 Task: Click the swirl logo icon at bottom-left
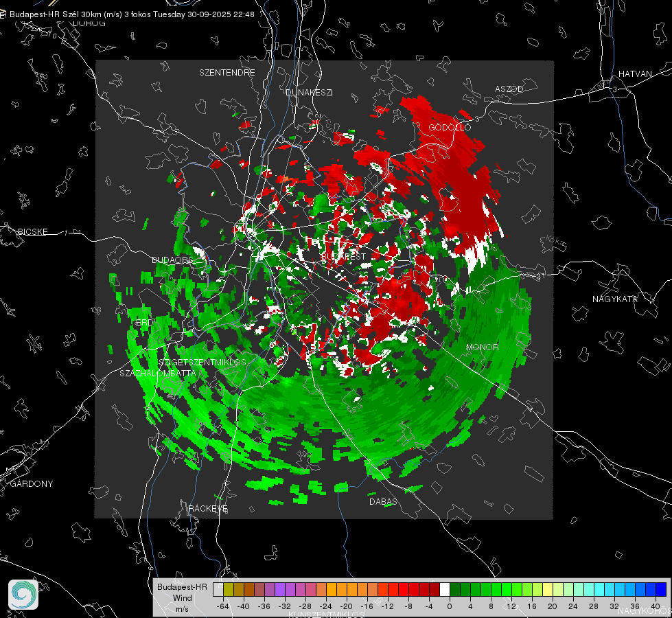23,595
